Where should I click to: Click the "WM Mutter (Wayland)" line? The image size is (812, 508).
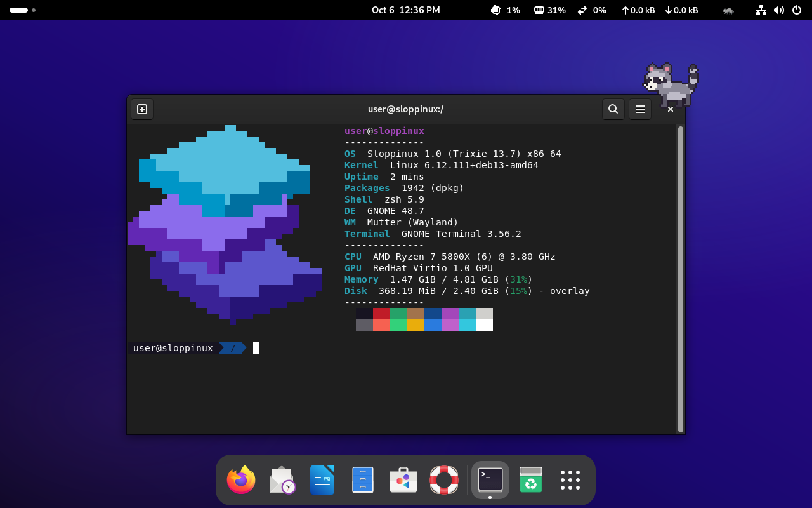tap(402, 222)
